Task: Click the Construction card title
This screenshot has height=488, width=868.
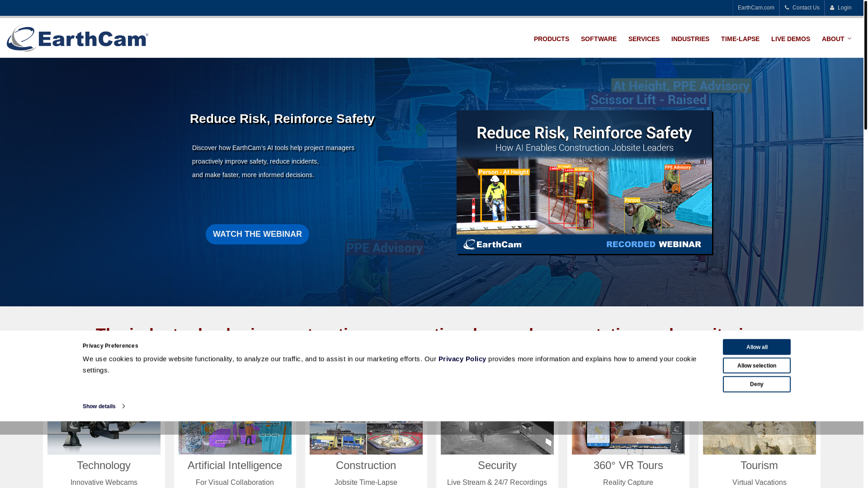Action: tap(366, 465)
